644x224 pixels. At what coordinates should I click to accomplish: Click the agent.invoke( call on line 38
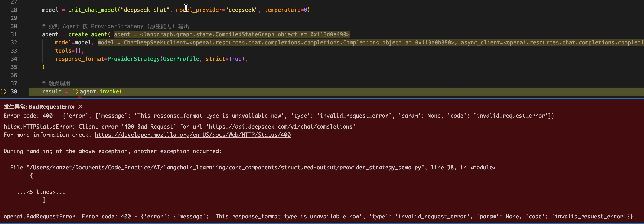pyautogui.click(x=101, y=92)
